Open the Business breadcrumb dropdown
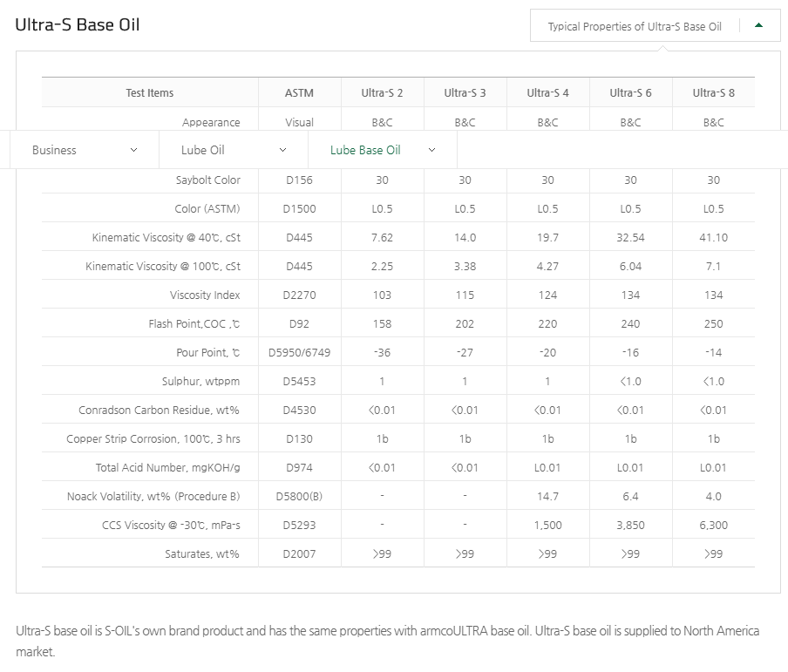Screen dimensions: 788x672 point(85,150)
